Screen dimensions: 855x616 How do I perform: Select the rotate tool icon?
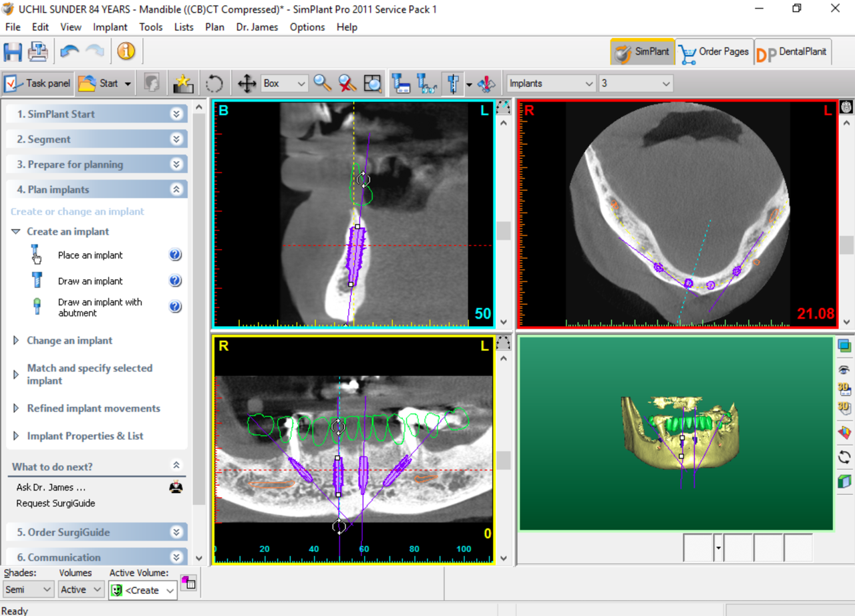(x=214, y=84)
